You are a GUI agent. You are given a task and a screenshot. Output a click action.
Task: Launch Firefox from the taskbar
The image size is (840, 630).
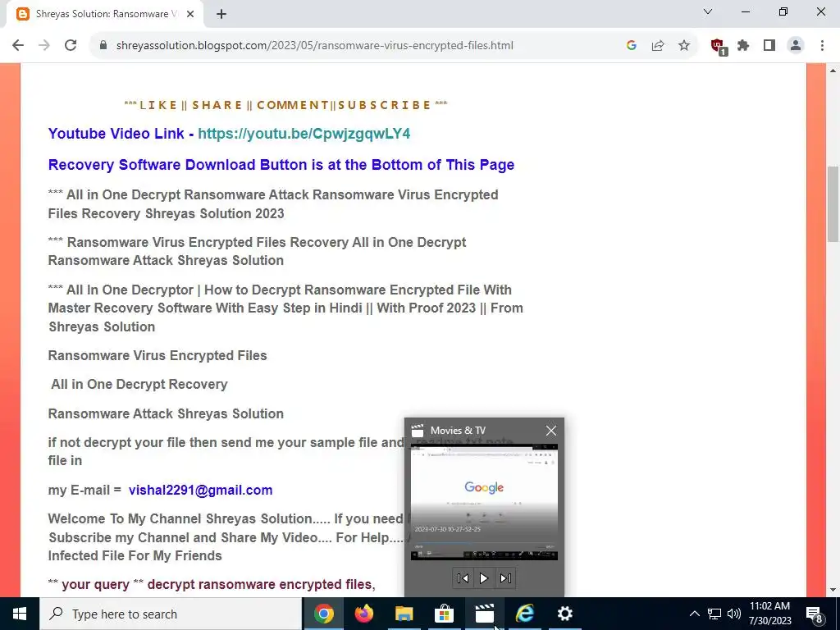click(363, 614)
